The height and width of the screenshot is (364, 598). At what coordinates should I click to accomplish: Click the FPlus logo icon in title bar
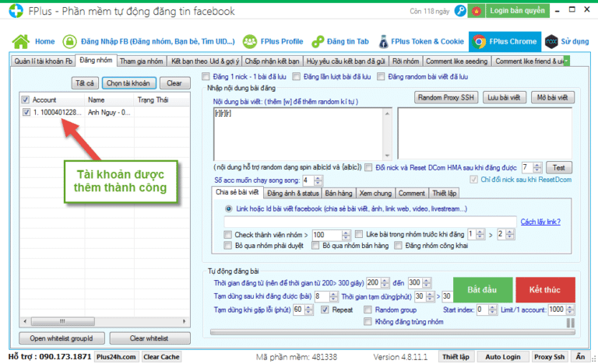(x=16, y=11)
